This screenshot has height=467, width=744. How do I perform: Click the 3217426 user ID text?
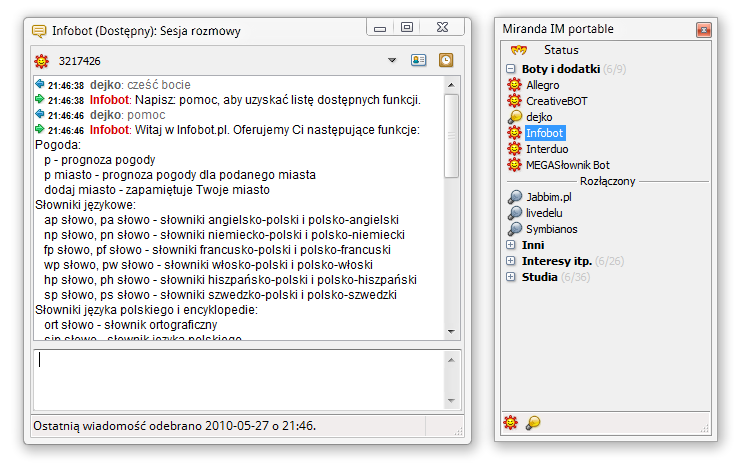(x=80, y=61)
